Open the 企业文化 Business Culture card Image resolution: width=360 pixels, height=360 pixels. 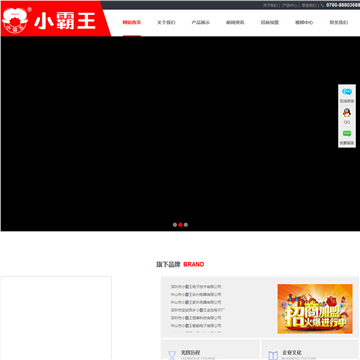point(311,350)
